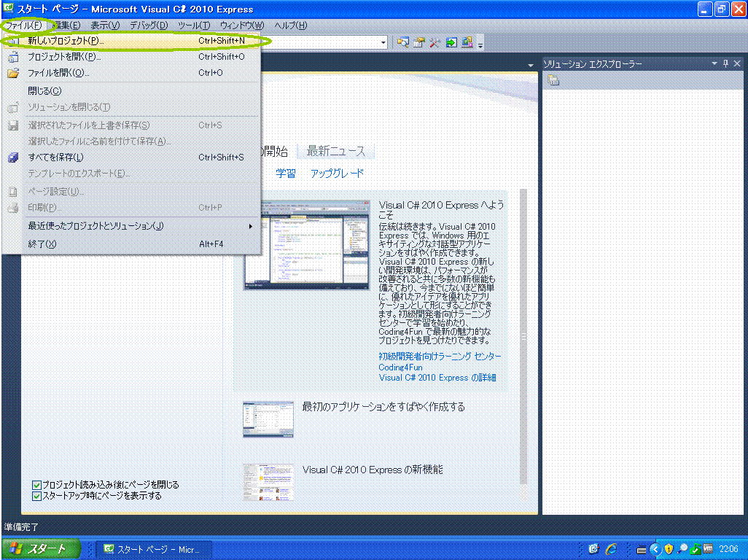748x560 pixels.
Task: Click the greyed Save floppy icon
Action: tap(13, 125)
